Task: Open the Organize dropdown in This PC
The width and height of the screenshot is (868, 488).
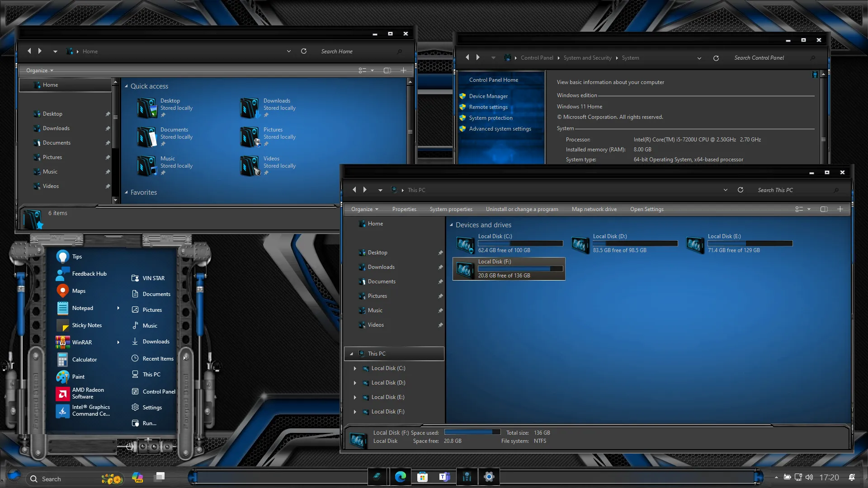Action: click(364, 209)
